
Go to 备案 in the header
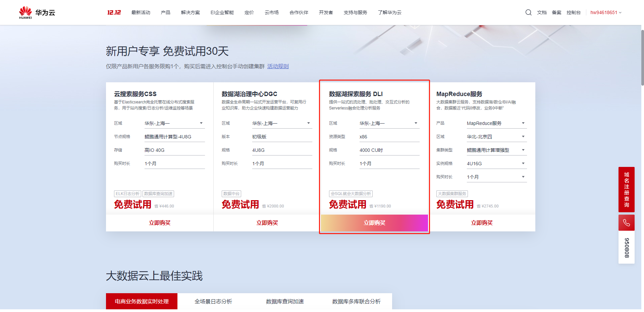tap(556, 12)
